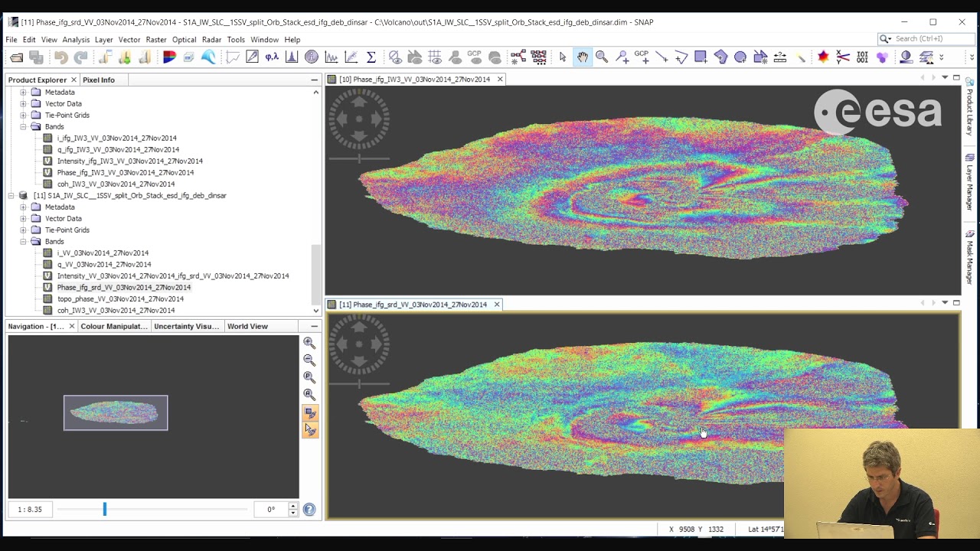The height and width of the screenshot is (551, 980).
Task: Open the File menu
Action: pyautogui.click(x=11, y=39)
